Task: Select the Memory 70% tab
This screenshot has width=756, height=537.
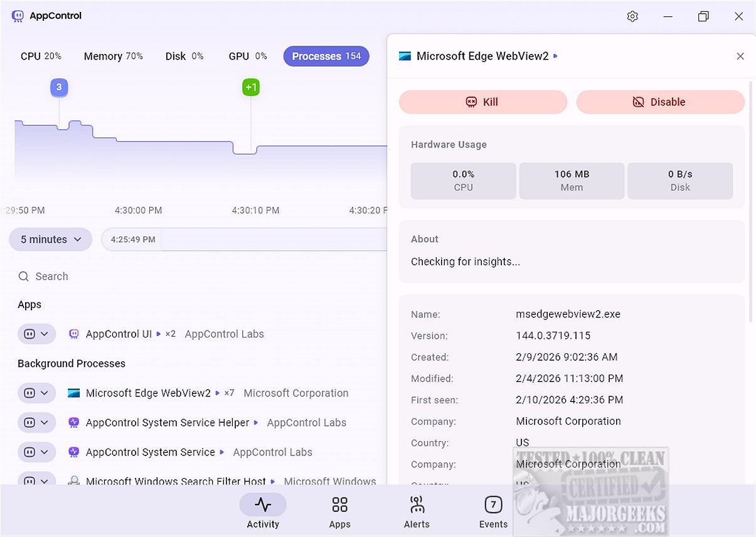Action: pos(113,56)
